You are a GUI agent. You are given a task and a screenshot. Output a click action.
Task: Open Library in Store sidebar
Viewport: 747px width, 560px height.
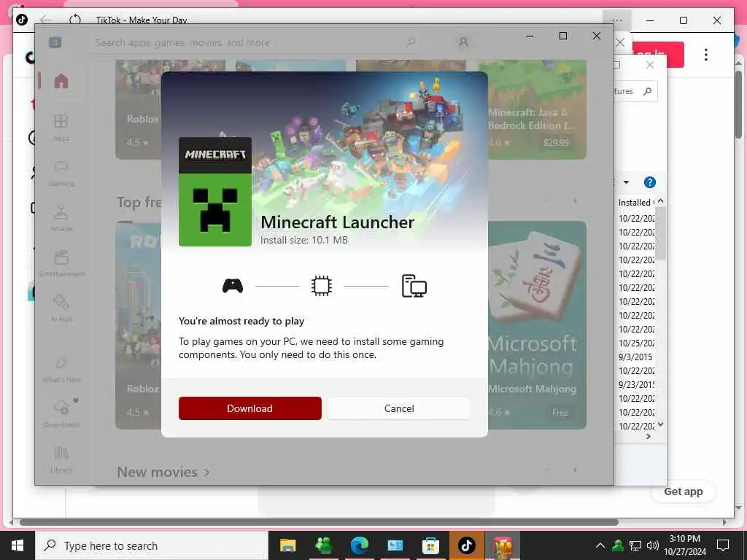[61, 459]
